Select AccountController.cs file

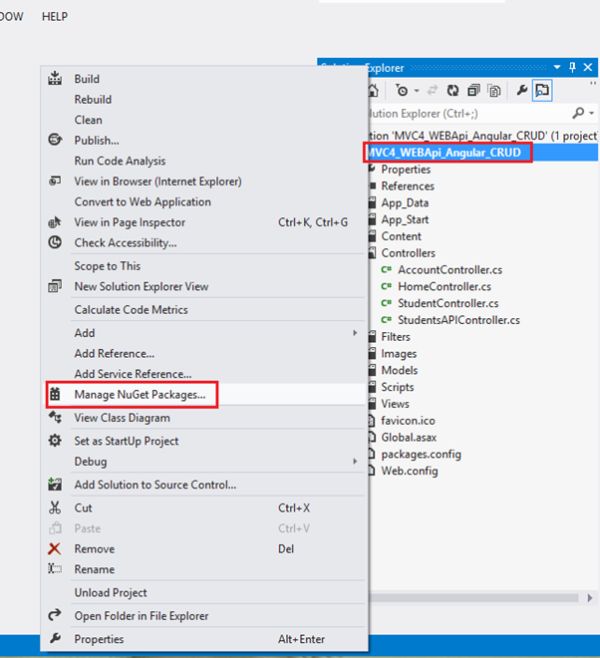point(450,270)
